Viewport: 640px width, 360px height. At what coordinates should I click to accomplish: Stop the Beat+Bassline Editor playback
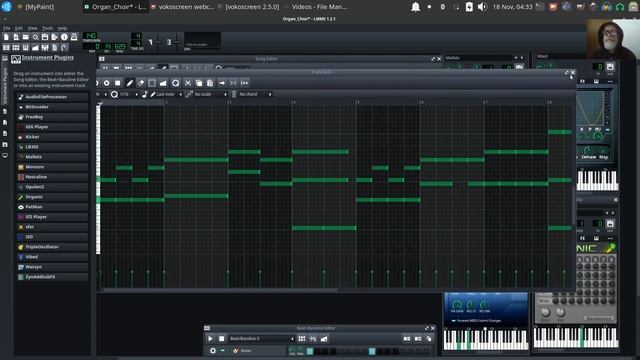pyautogui.click(x=221, y=338)
